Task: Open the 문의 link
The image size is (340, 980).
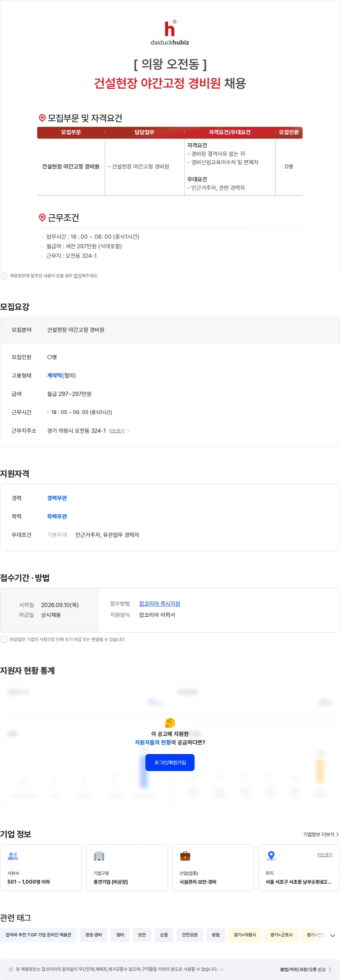Action: point(77,276)
